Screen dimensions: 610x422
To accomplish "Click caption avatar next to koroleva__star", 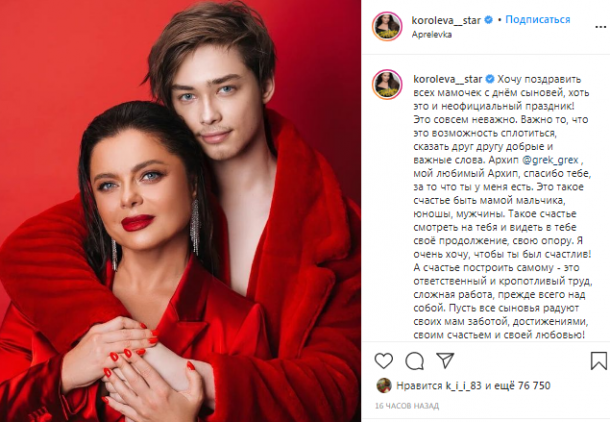I will (x=387, y=85).
